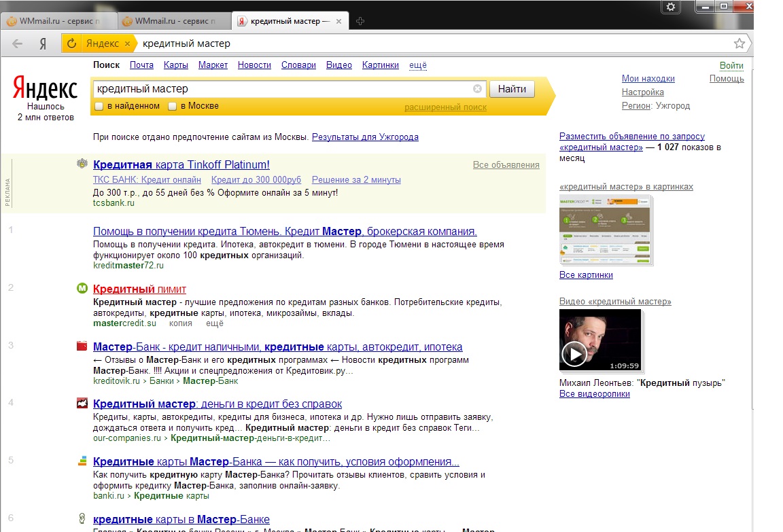The height and width of the screenshot is (532, 783).
Task: Click the reload page icon
Action: pyautogui.click(x=71, y=43)
